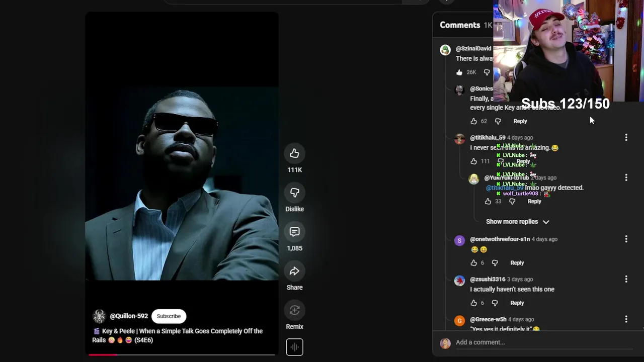Image resolution: width=644 pixels, height=362 pixels.
Task: Open comments button showing 1,085
Action: (x=294, y=232)
